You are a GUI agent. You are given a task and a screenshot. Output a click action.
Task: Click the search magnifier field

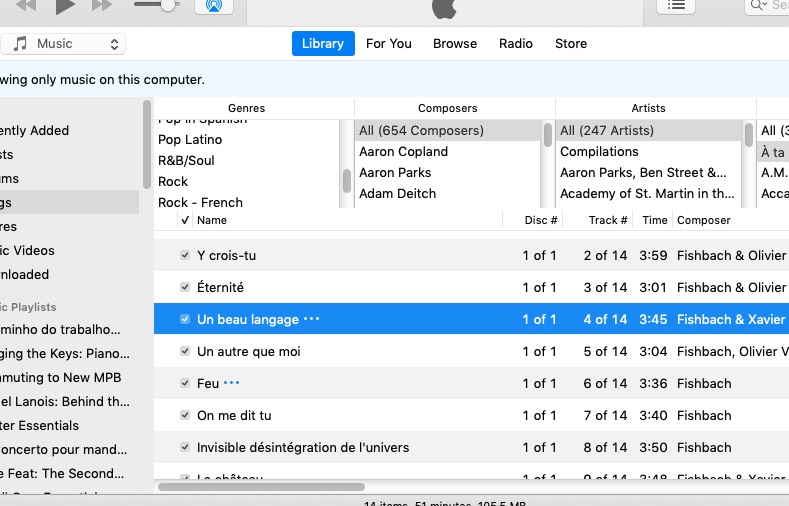point(766,6)
